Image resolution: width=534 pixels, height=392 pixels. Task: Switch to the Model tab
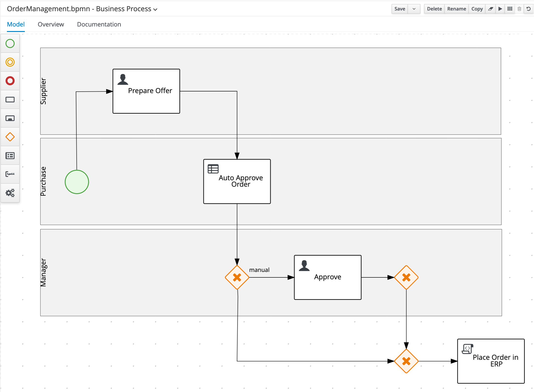[16, 24]
